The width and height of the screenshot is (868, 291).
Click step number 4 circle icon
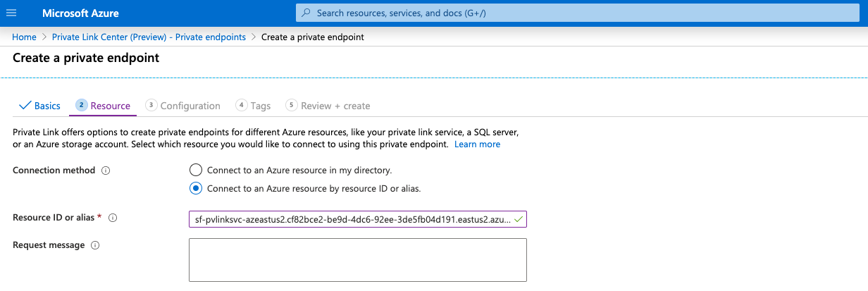tap(241, 105)
